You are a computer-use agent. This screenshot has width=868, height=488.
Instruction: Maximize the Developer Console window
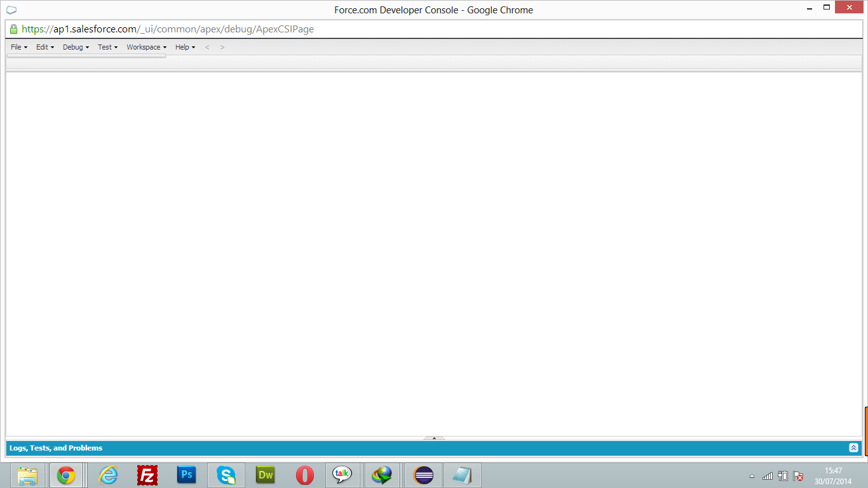pyautogui.click(x=827, y=8)
